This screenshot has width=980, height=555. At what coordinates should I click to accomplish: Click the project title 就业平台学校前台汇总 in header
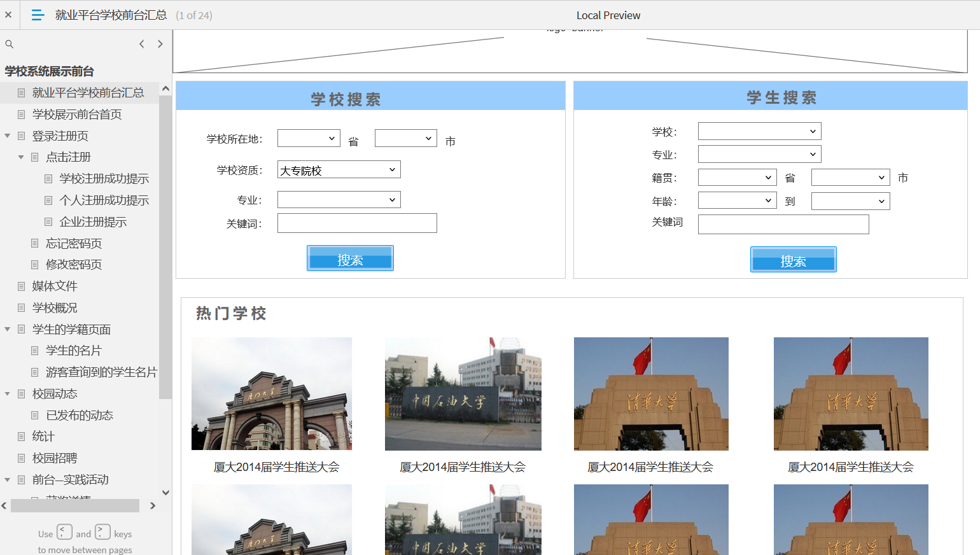(x=111, y=15)
